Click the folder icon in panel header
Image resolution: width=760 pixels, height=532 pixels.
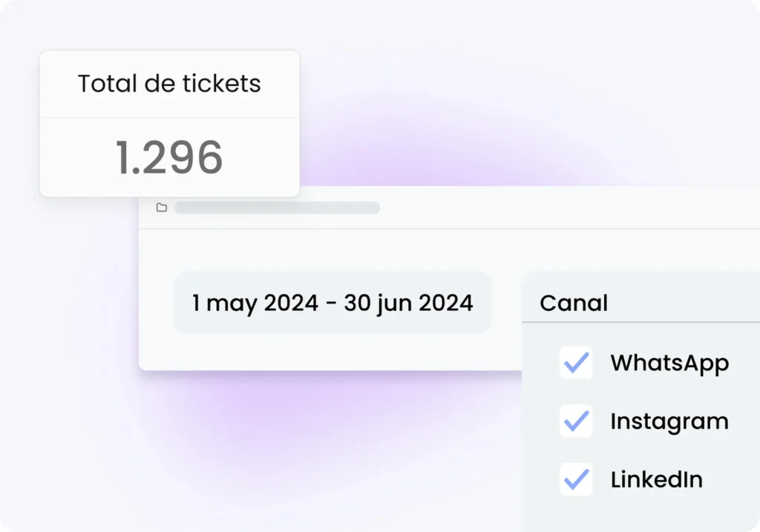(162, 208)
